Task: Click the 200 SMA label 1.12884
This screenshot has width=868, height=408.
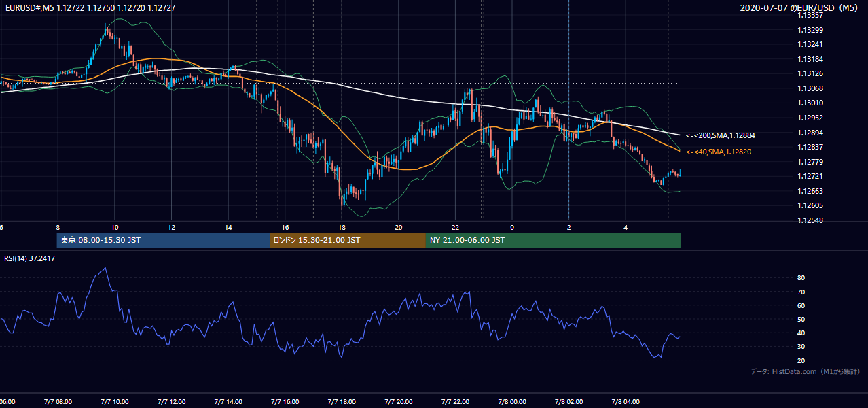Action: coord(720,135)
